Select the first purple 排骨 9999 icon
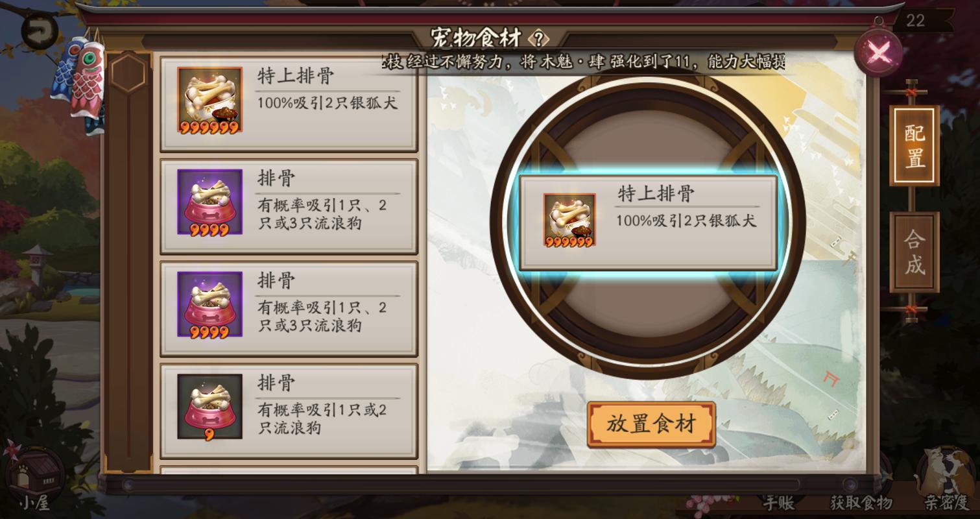This screenshot has height=519, width=980. [x=209, y=202]
